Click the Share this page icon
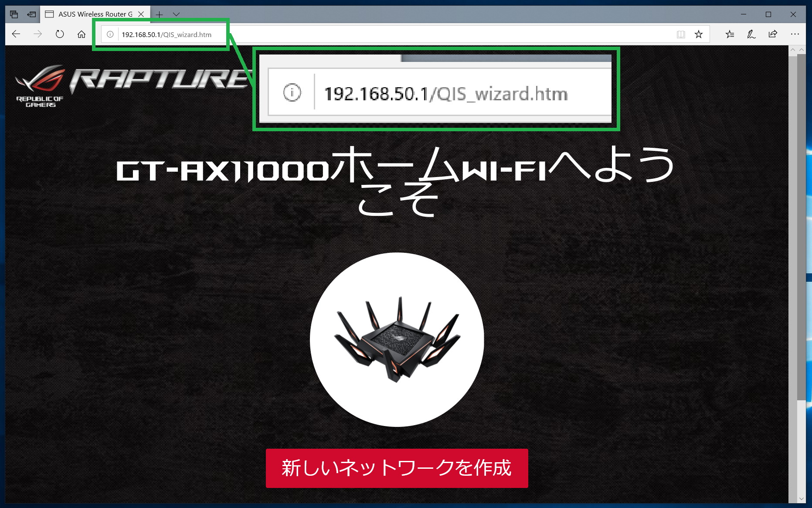This screenshot has width=812, height=508. pyautogui.click(x=773, y=34)
